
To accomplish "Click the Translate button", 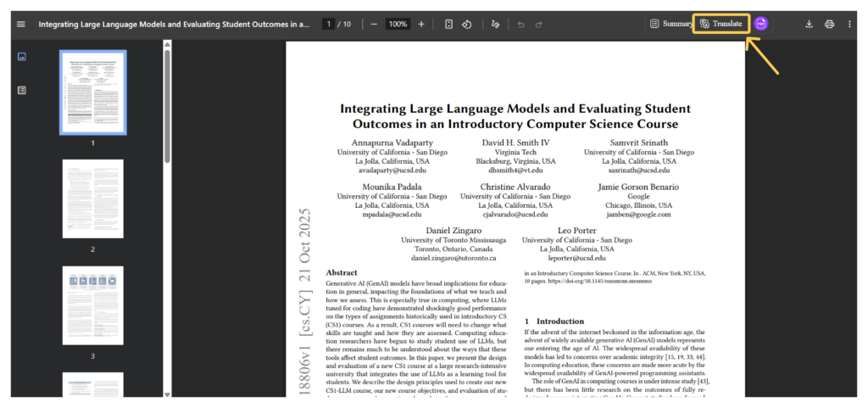I will coord(721,24).
